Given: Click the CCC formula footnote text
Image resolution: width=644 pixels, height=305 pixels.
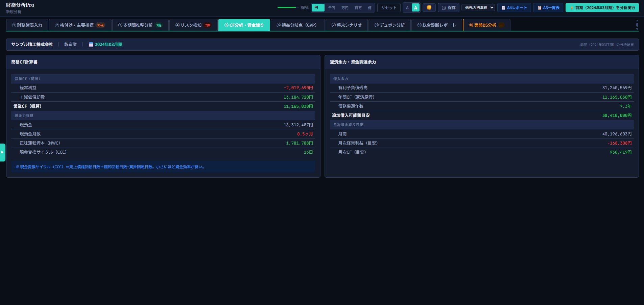Looking at the screenshot, I should [x=111, y=167].
